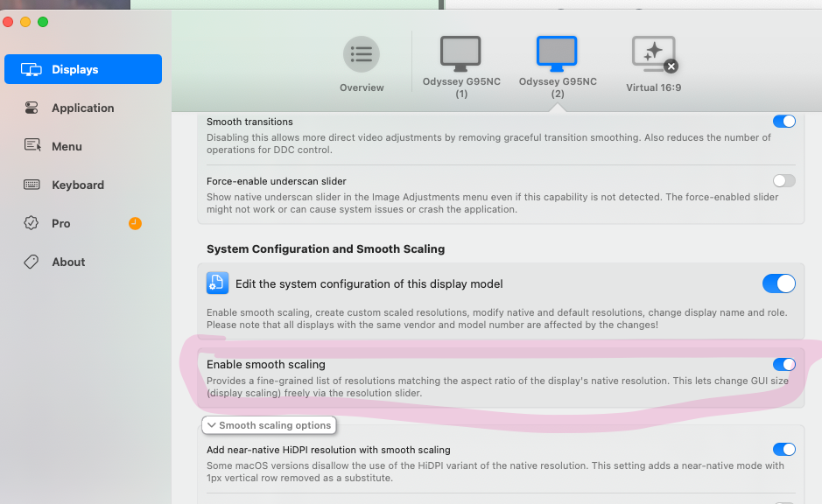
Task: Click the Keyboard icon in sidebar
Action: pyautogui.click(x=32, y=185)
